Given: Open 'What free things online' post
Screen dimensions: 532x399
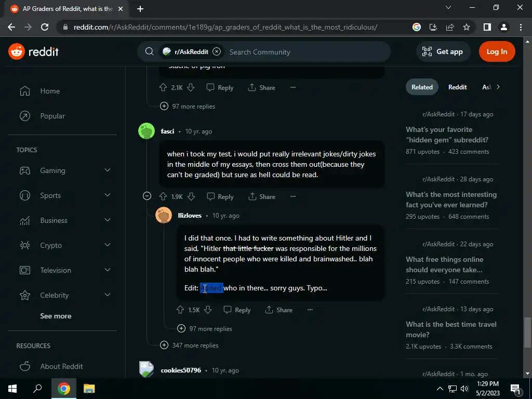Looking at the screenshot, I should tap(445, 264).
